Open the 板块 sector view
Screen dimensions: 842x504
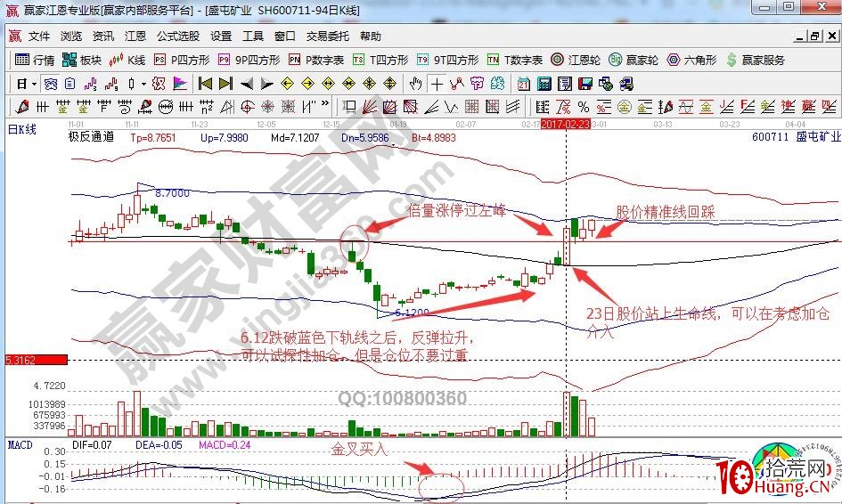[82, 60]
